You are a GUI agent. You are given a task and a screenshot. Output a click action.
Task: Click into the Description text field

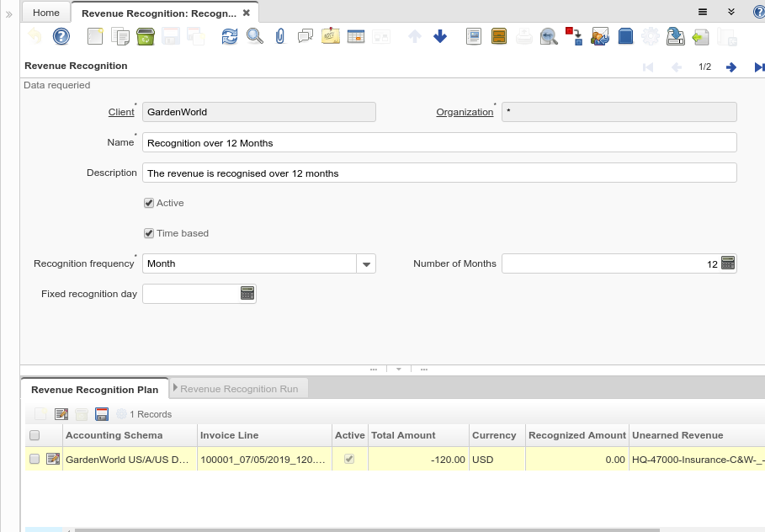(439, 173)
